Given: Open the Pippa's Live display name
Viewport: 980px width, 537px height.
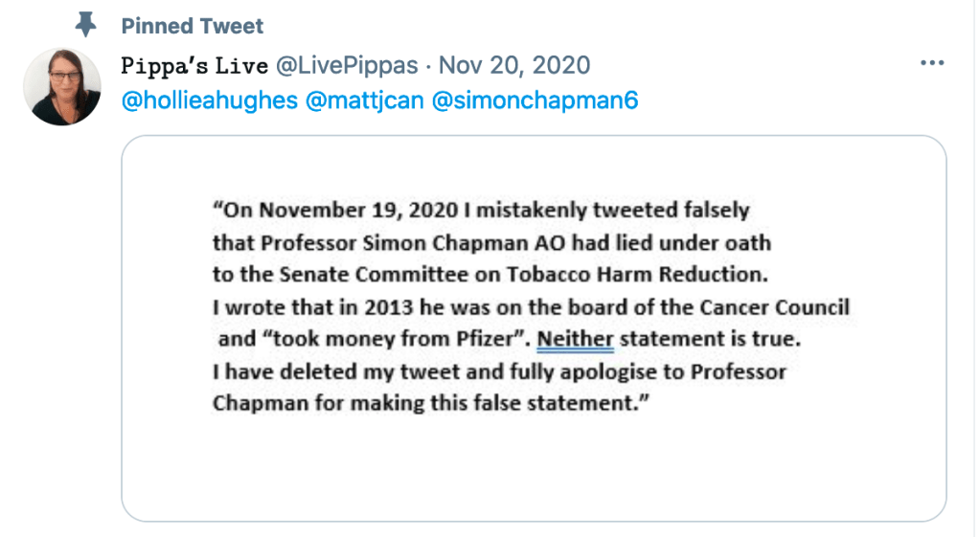Looking at the screenshot, I should [194, 65].
